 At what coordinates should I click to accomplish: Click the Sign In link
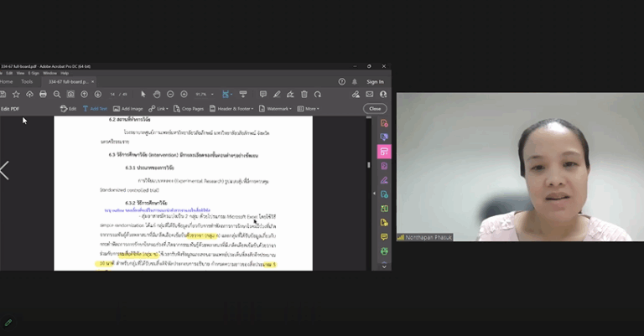pyautogui.click(x=375, y=81)
